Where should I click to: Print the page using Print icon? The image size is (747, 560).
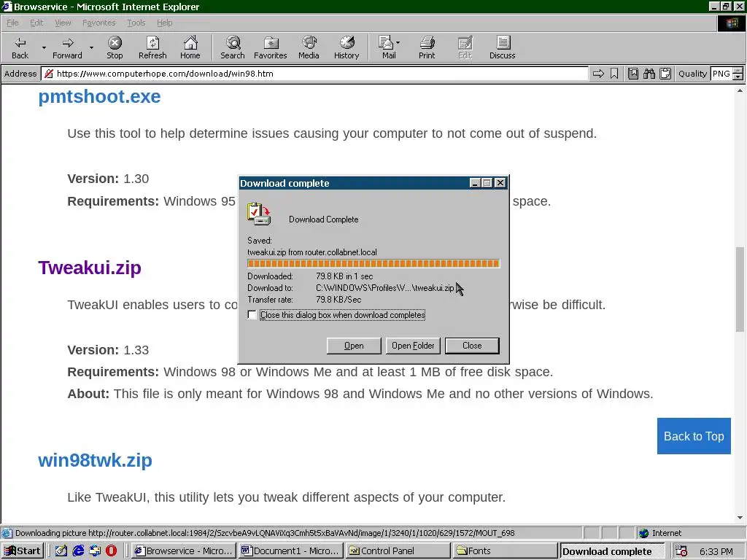(x=427, y=47)
